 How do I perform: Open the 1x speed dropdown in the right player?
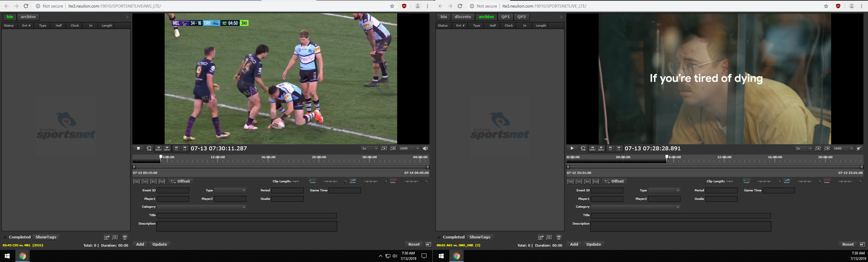pyautogui.click(x=804, y=149)
